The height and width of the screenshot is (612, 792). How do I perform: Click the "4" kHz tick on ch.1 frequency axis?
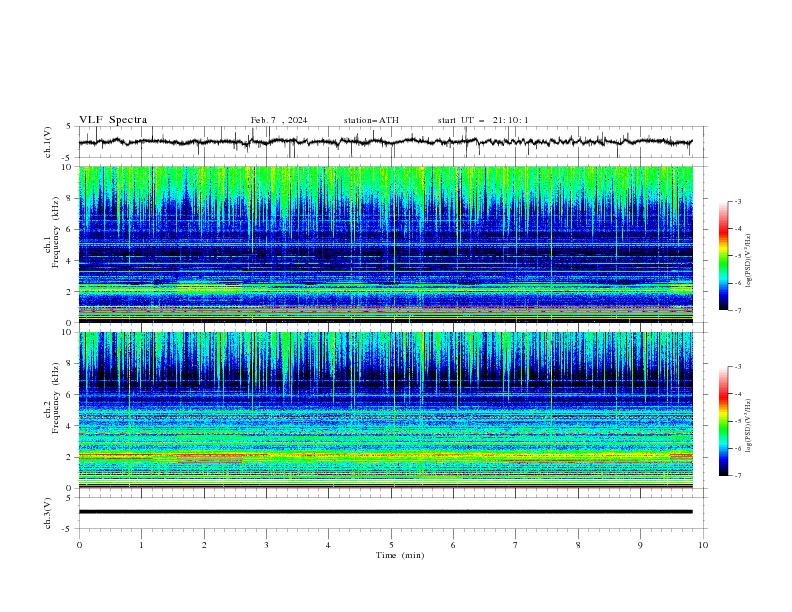pos(71,261)
